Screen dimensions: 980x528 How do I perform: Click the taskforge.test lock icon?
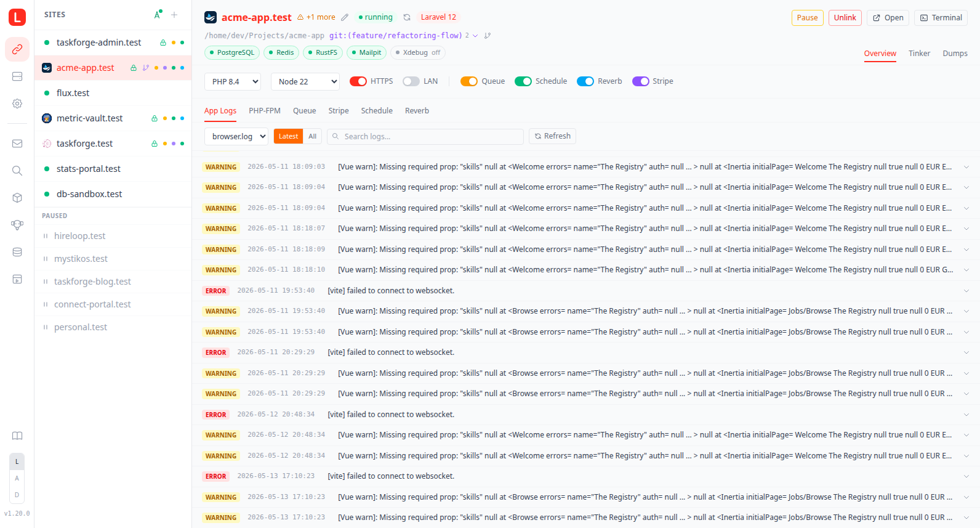point(155,144)
